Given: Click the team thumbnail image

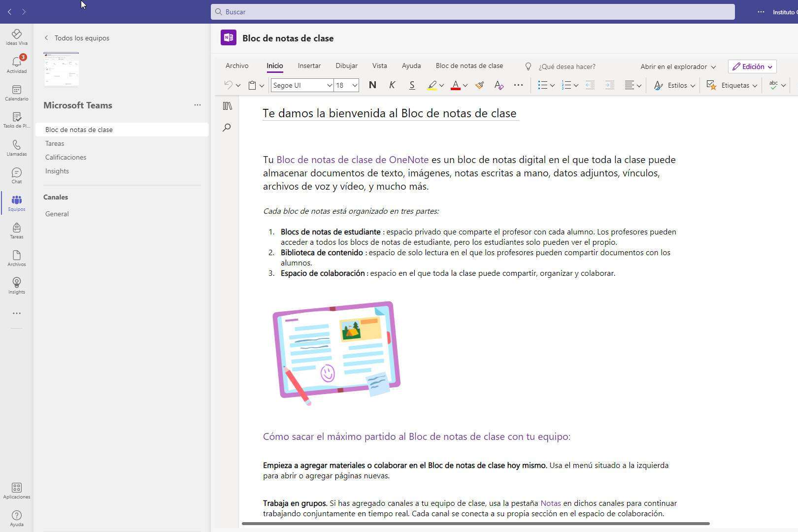Looking at the screenshot, I should [x=61, y=69].
